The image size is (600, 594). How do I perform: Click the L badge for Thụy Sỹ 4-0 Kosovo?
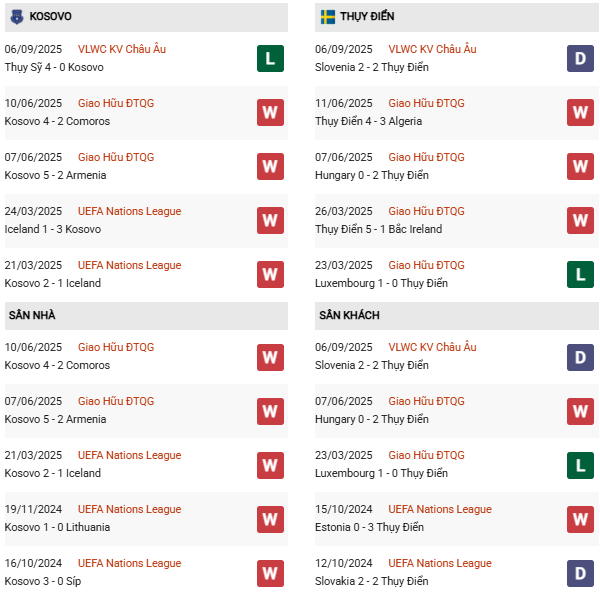click(x=270, y=59)
